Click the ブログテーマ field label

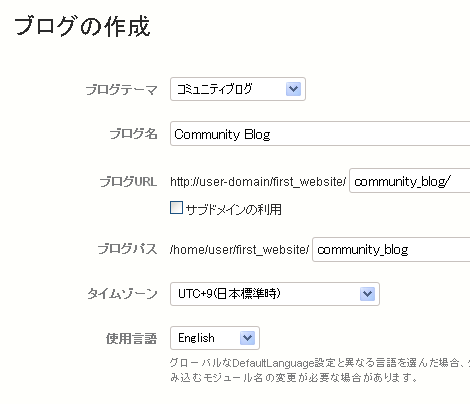tap(121, 90)
